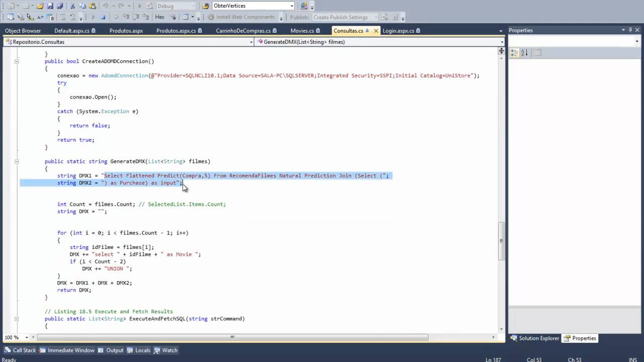Screen dimensions: 644x362
Task: Open the Call Stack window
Action: [20, 350]
